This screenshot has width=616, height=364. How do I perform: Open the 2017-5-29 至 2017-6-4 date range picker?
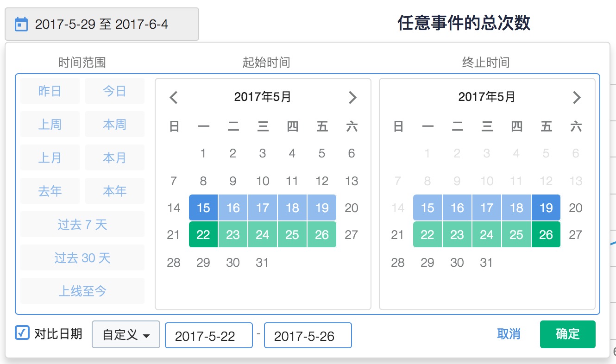pos(102,24)
